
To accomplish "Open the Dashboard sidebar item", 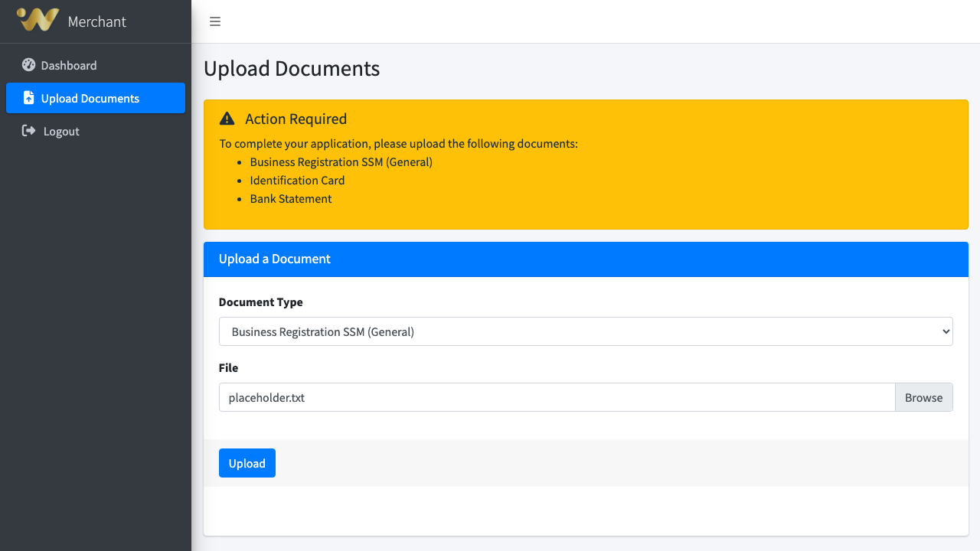I will tap(96, 65).
